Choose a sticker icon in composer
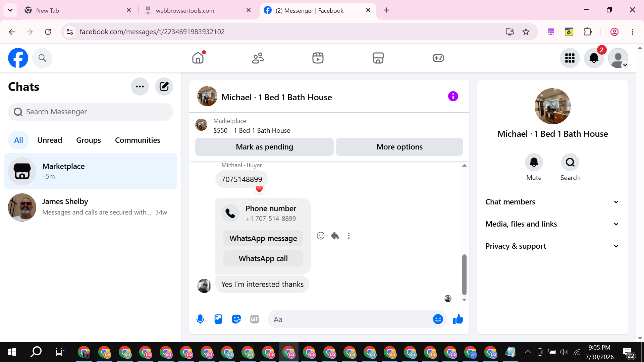The width and height of the screenshot is (644, 362). click(236, 319)
